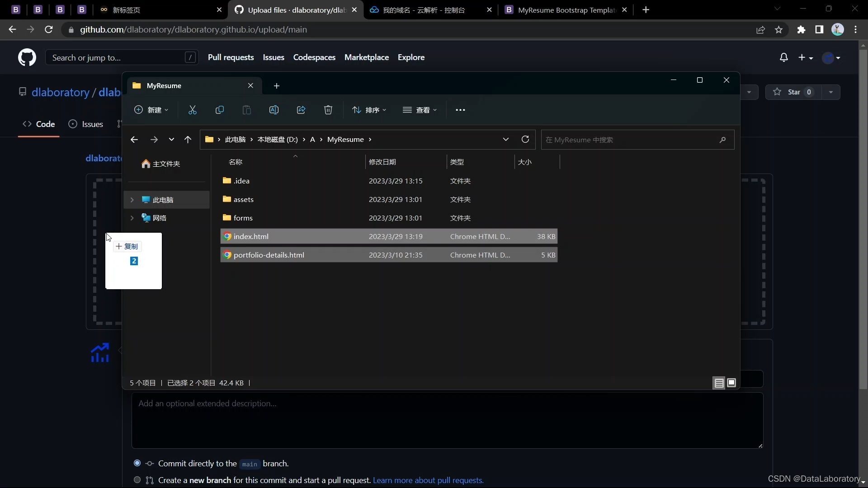
Task: Open Pull requests in GitHub header
Action: click(x=231, y=57)
